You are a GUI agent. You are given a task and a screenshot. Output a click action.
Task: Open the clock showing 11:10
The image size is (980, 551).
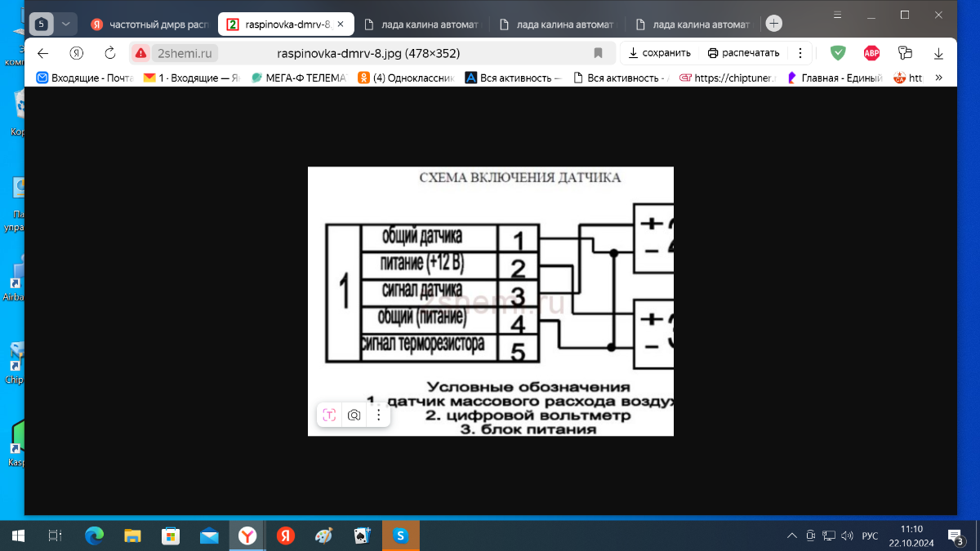click(911, 535)
